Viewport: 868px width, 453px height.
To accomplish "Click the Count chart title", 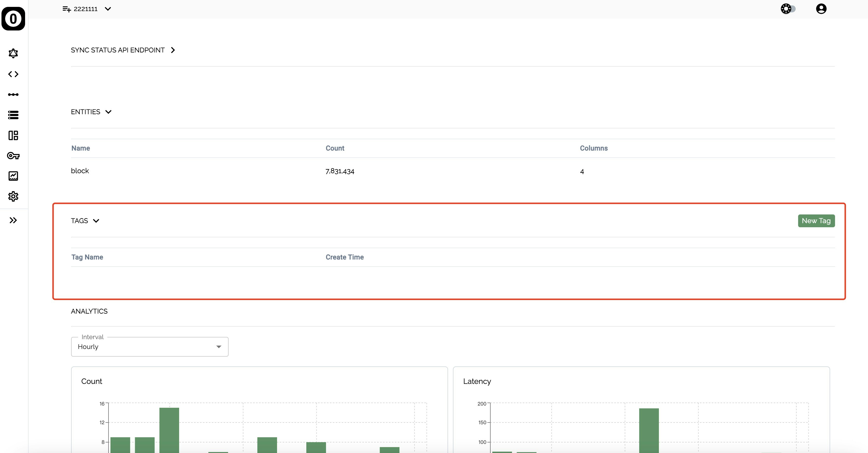I will pyautogui.click(x=91, y=381).
